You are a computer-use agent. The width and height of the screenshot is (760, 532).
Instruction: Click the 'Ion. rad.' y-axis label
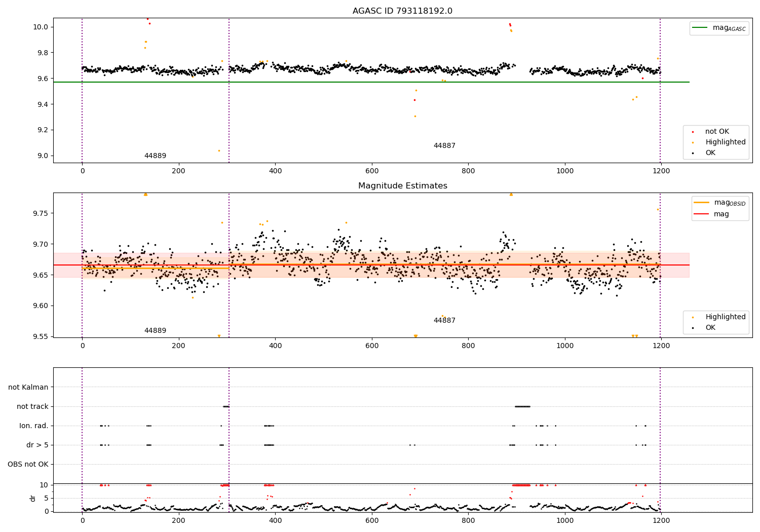pyautogui.click(x=34, y=426)
